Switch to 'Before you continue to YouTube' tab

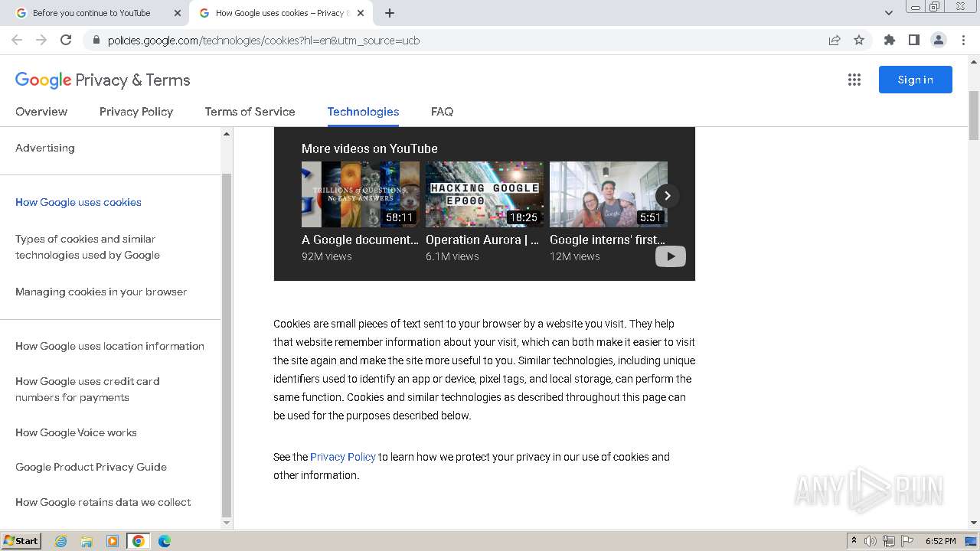click(92, 13)
